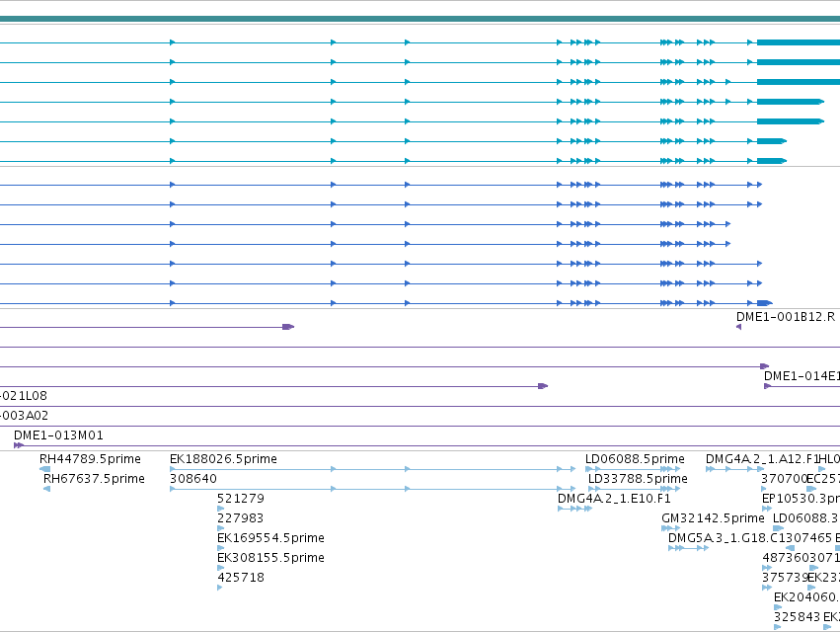Select the DME1-001B12.R feature label

click(786, 317)
